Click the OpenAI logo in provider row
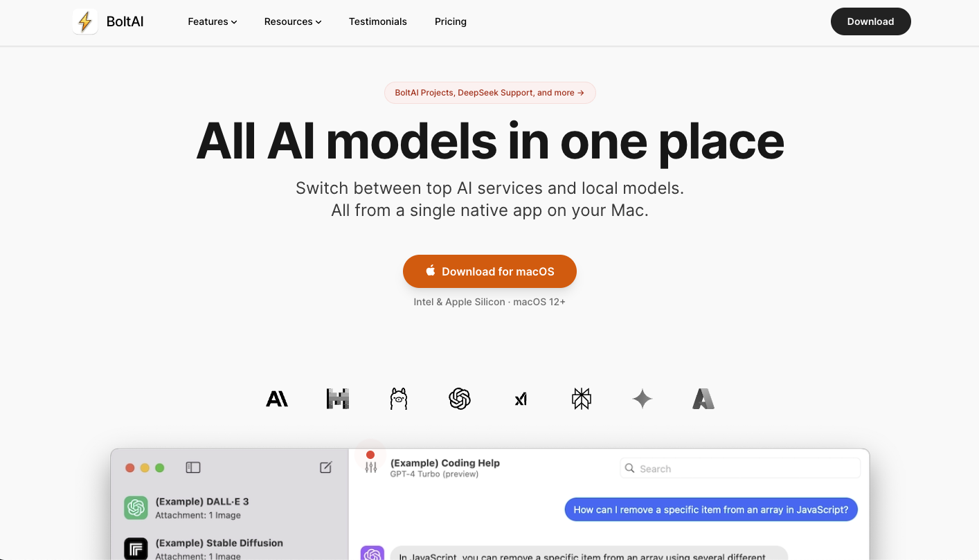The image size is (979, 560). tap(460, 399)
